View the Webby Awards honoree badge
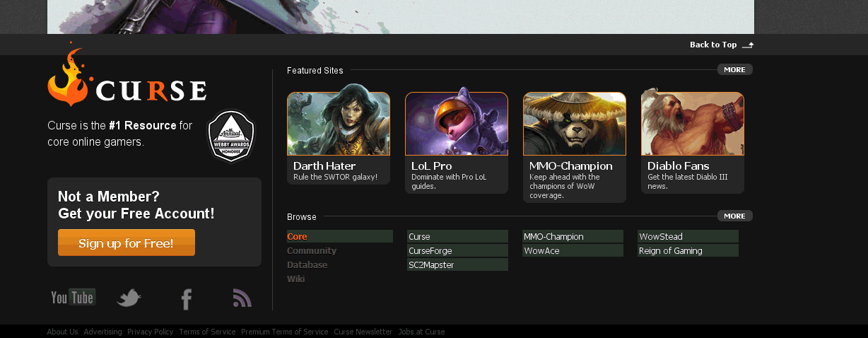The height and width of the screenshot is (338, 868). point(230,136)
